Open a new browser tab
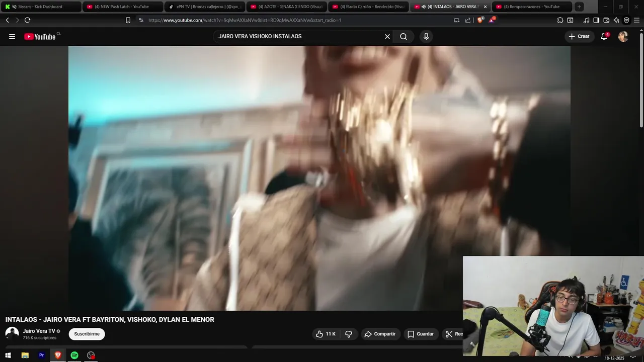The height and width of the screenshot is (362, 644). pos(579,7)
